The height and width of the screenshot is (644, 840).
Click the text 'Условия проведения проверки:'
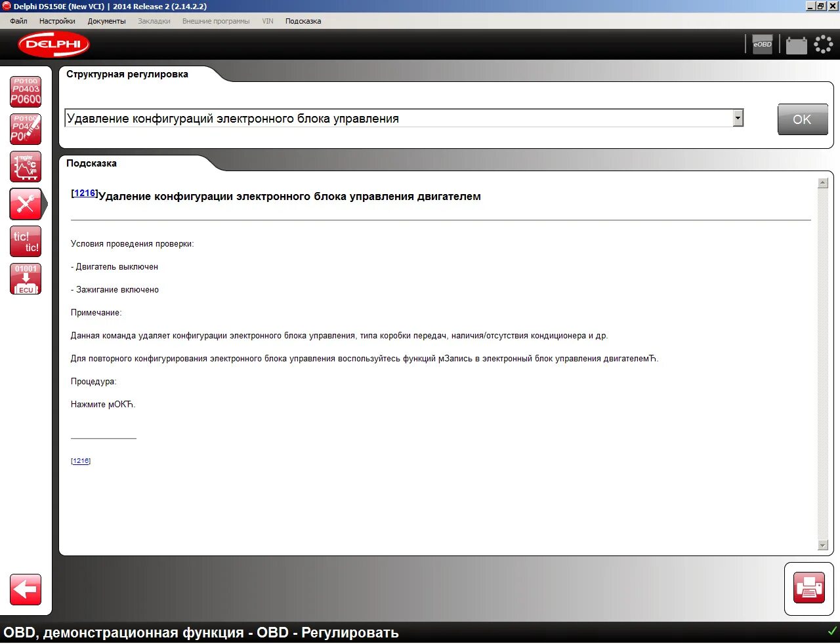point(133,244)
